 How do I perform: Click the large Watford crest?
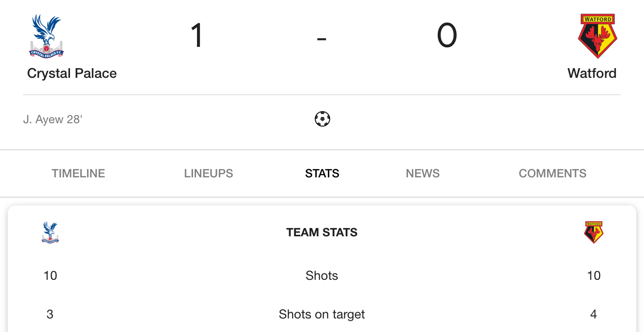[x=598, y=36]
